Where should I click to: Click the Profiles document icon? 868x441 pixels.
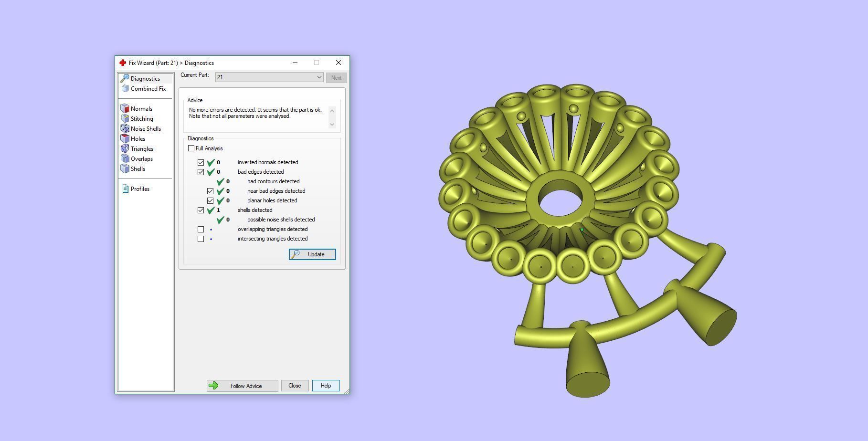pyautogui.click(x=125, y=189)
